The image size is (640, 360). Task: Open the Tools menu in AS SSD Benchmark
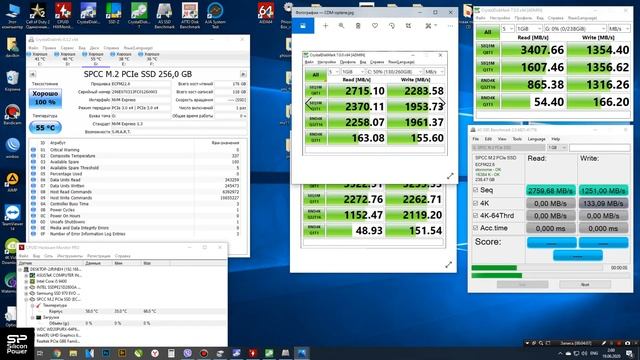(517, 139)
